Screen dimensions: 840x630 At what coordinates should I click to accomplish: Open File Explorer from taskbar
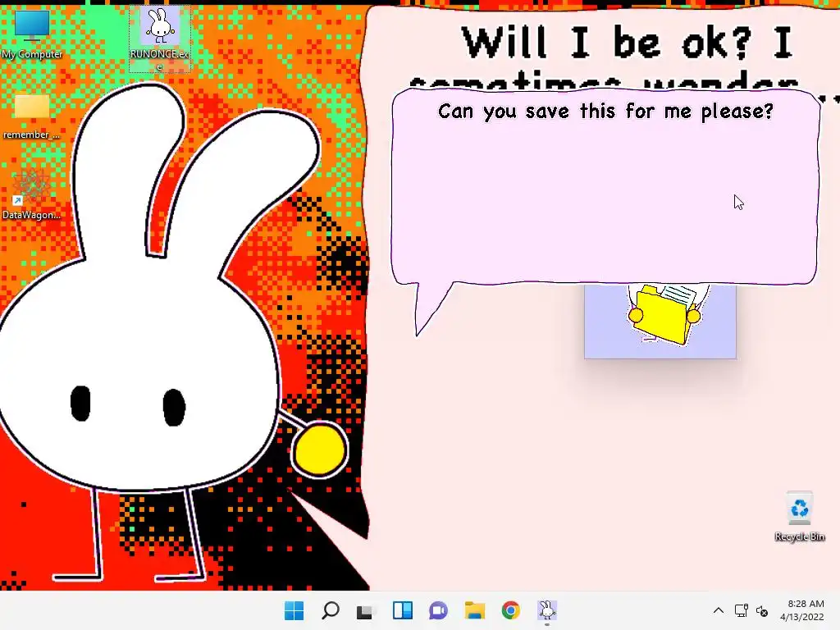[475, 610]
